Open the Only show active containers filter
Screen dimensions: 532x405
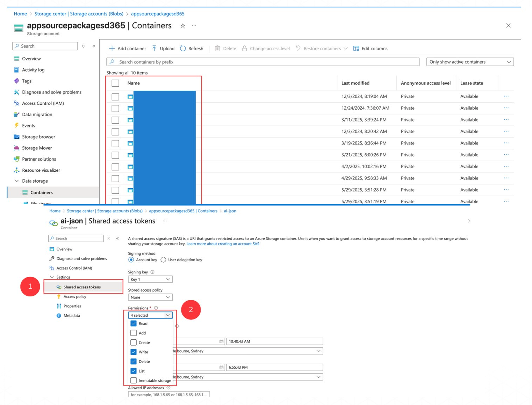click(x=470, y=62)
